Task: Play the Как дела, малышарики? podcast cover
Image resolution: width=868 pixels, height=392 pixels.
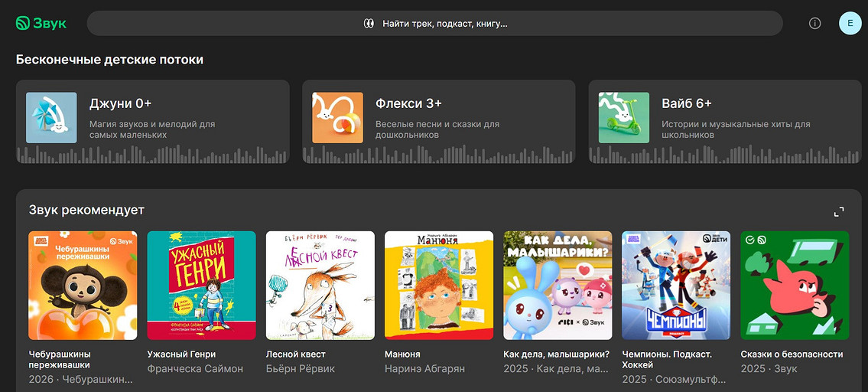Action: 558,285
